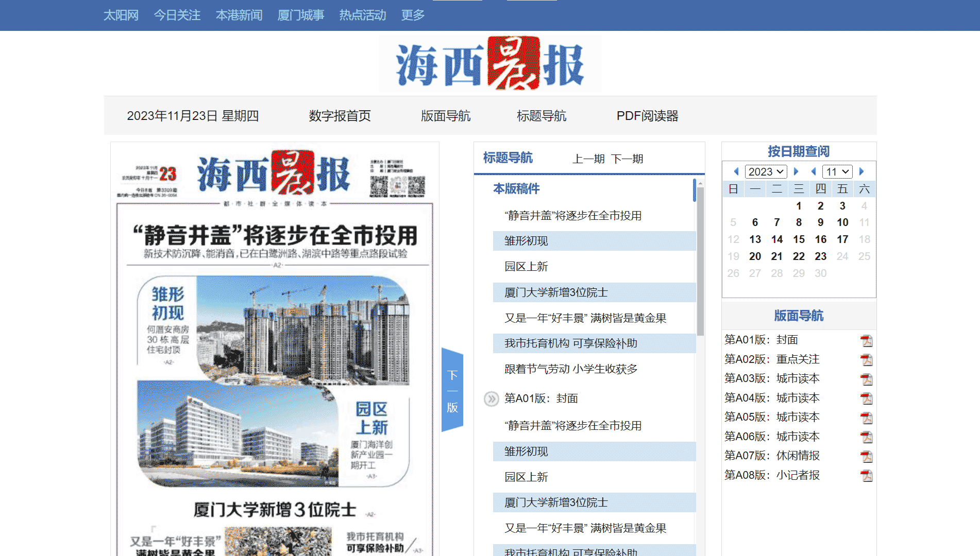The image size is (980, 556).
Task: Click the double-arrow icon beside 第A01版：封面
Action: pos(492,398)
